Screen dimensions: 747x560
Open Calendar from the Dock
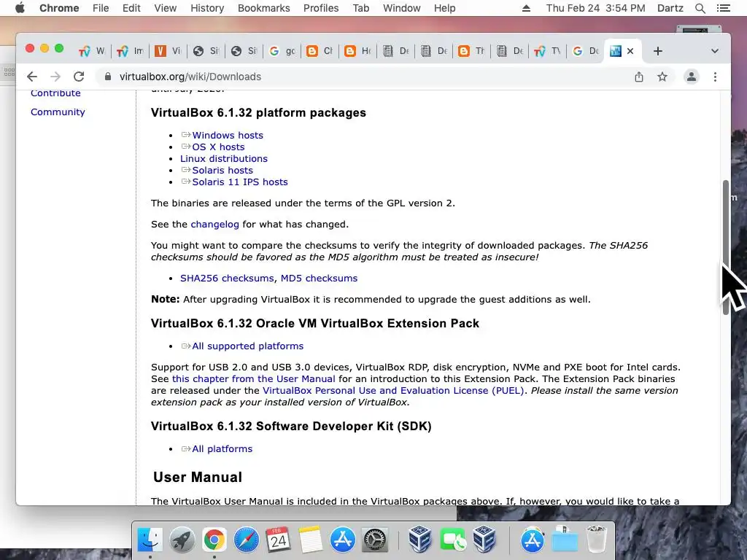tap(278, 540)
